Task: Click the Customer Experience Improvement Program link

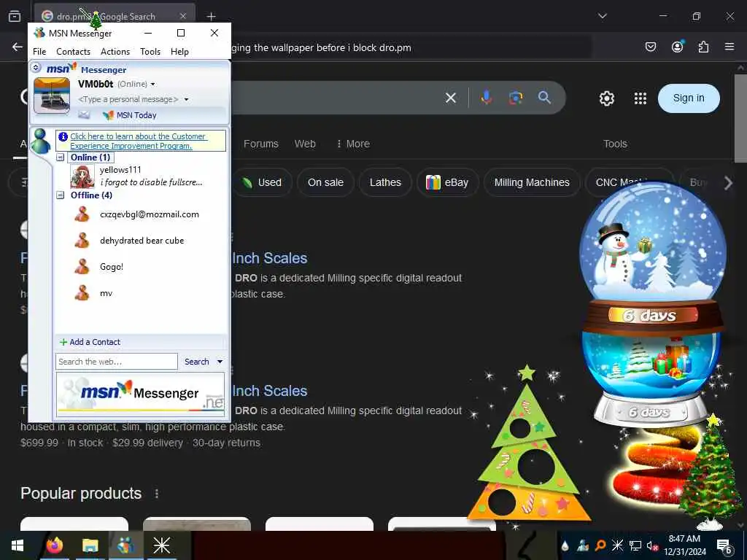Action: (x=138, y=141)
